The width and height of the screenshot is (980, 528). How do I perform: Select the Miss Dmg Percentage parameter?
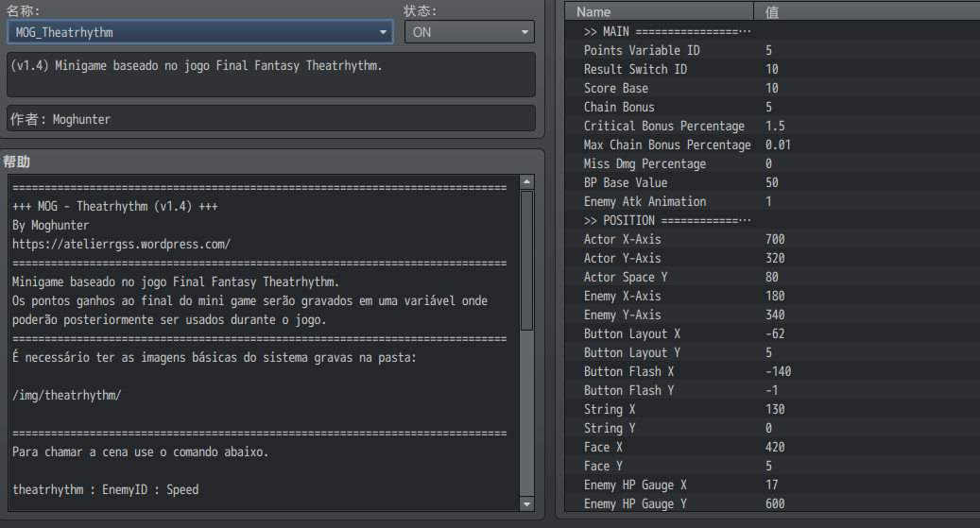tap(772, 163)
